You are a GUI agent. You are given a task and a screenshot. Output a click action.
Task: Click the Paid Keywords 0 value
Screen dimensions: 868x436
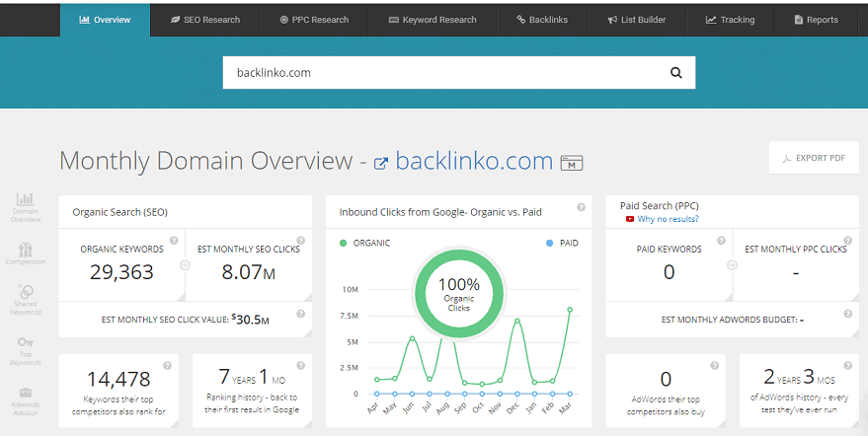click(x=669, y=272)
